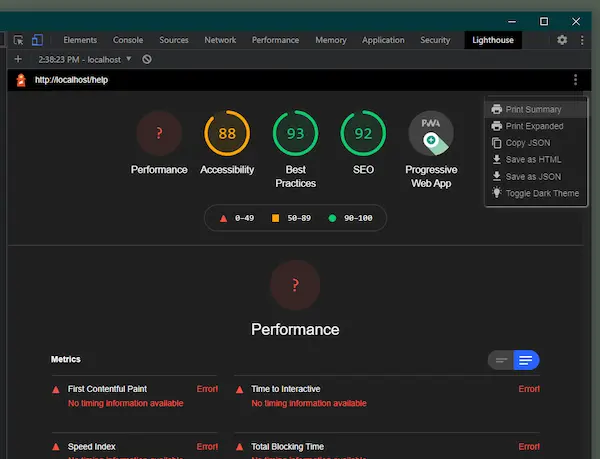Open DevTools three-dot customize menu
Viewport: 600px width, 459px height.
tap(582, 40)
